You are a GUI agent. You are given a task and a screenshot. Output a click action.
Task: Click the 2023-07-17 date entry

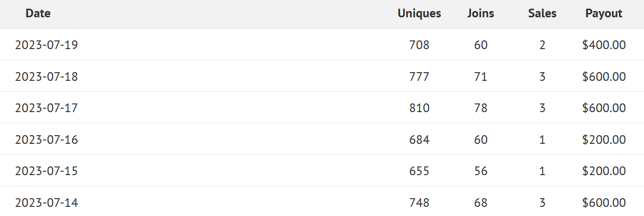pyautogui.click(x=46, y=108)
